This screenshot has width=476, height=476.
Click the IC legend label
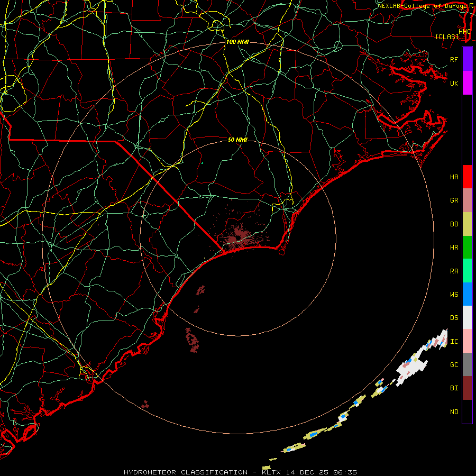454,342
